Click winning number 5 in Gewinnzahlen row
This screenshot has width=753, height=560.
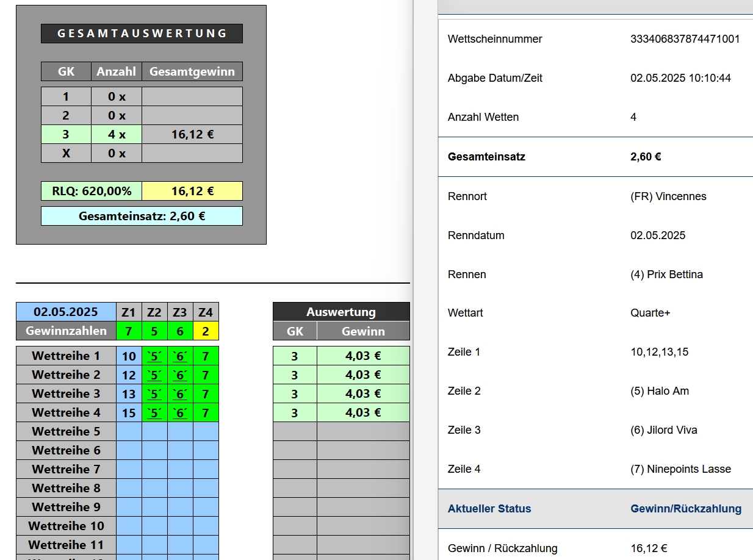pyautogui.click(x=154, y=331)
